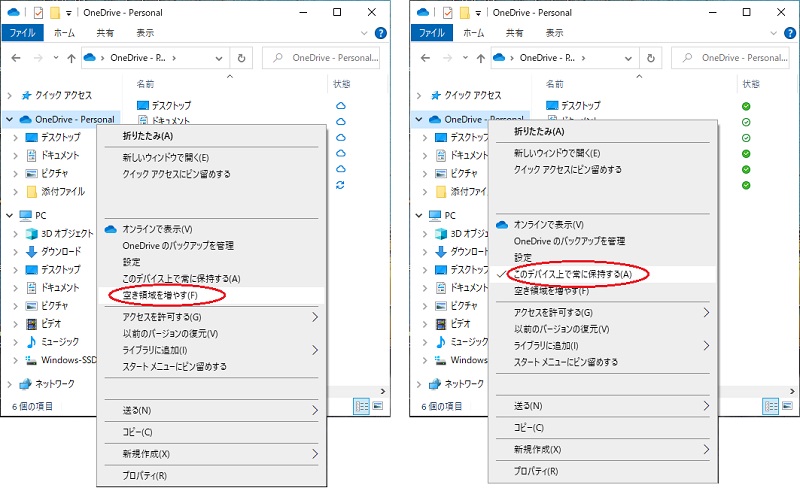
Task: Choose 新しいウィンドウで開く in left menu
Action: [165, 158]
